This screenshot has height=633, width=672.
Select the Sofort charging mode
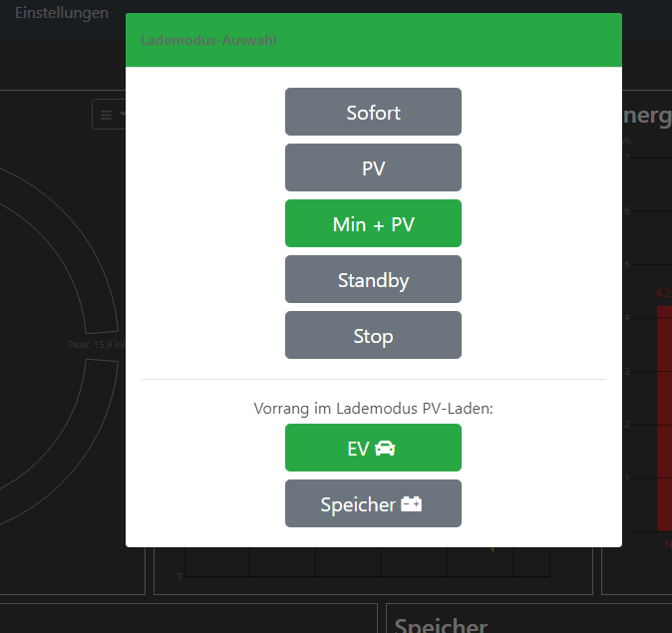[x=373, y=113]
